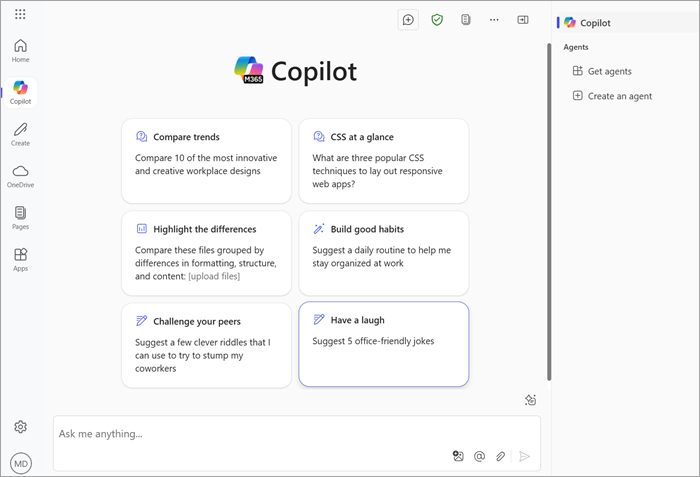Select the Compare trends prompt card

coord(206,161)
